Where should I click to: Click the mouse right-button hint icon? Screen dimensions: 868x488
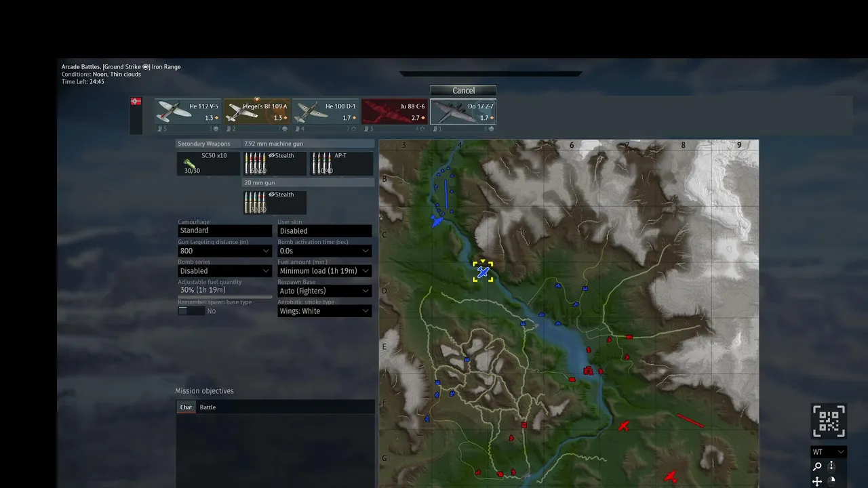(832, 482)
